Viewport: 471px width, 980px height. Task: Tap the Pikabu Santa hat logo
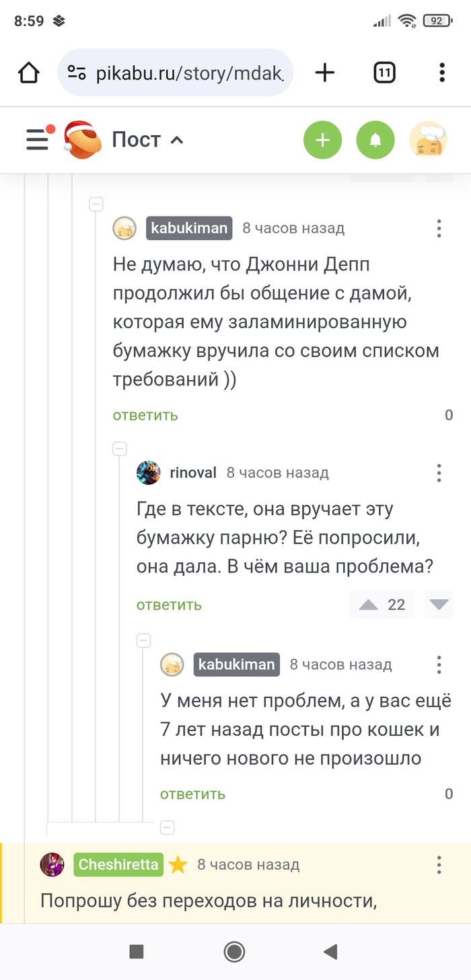81,140
